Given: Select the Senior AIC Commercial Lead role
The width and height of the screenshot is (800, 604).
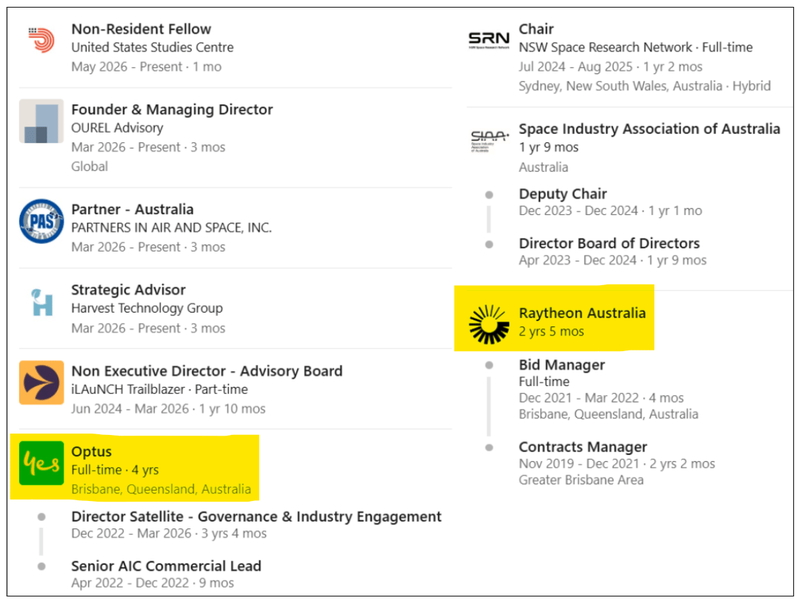Looking at the screenshot, I should coord(166,566).
